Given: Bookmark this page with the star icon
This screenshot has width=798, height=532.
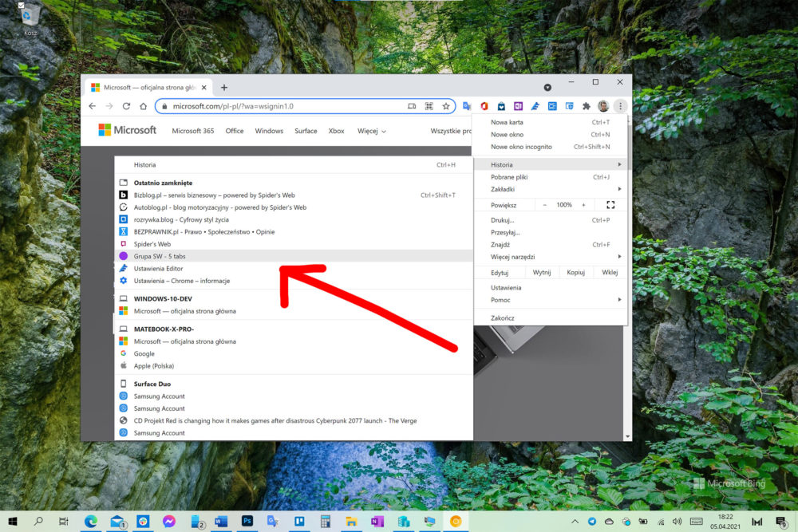Looking at the screenshot, I should pyautogui.click(x=446, y=106).
